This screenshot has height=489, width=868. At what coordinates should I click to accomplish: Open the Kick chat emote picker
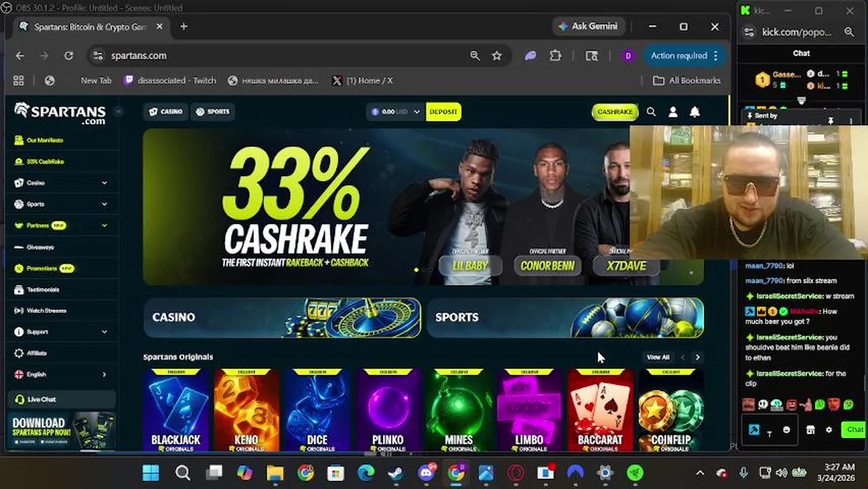pyautogui.click(x=786, y=430)
